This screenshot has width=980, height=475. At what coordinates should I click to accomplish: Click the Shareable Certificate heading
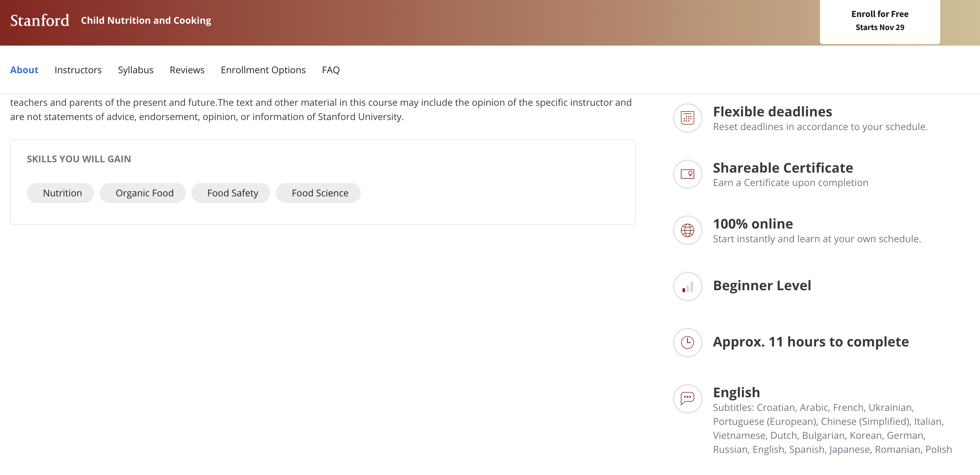click(x=783, y=168)
